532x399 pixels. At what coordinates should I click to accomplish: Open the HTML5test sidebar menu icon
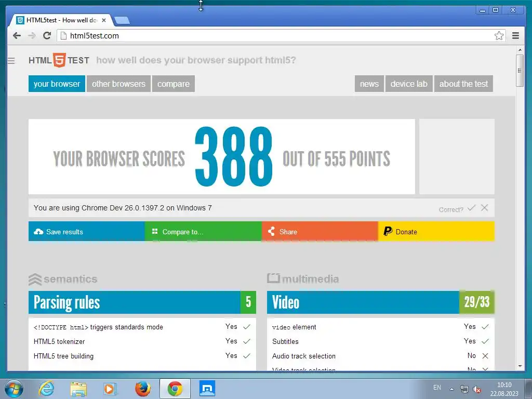(11, 61)
